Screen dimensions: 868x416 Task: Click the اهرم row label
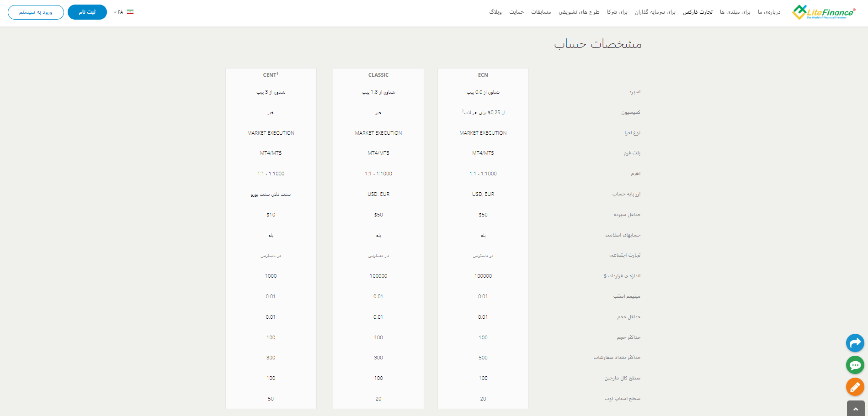(636, 174)
